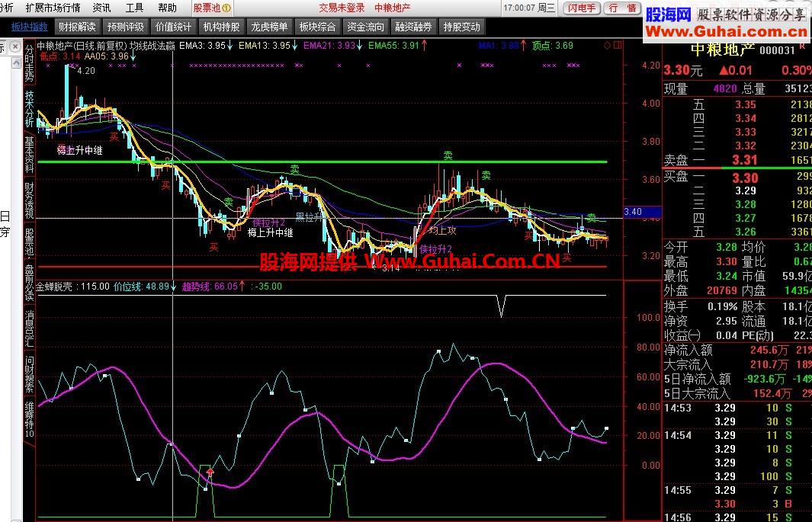Open the 股票池 tab in the top bar

(x=212, y=8)
